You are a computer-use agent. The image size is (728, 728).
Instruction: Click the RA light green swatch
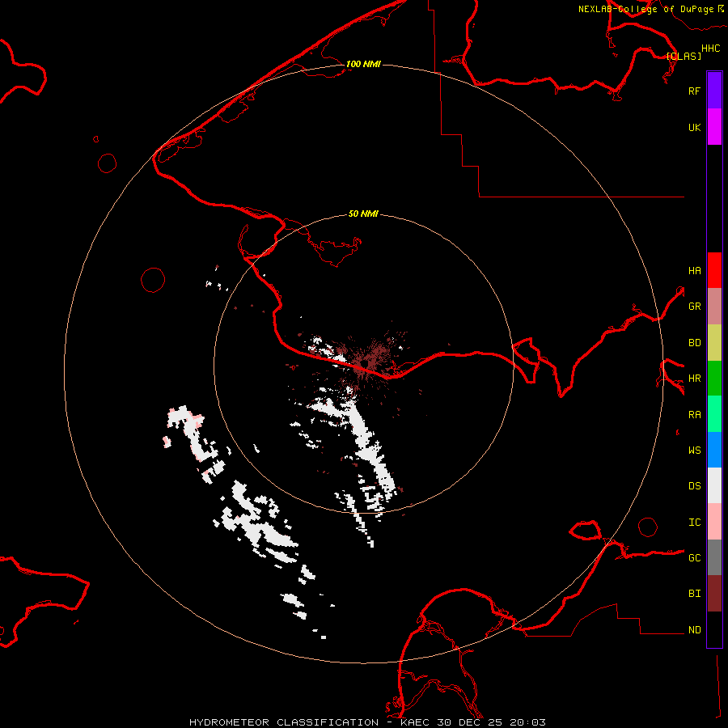[x=714, y=414]
